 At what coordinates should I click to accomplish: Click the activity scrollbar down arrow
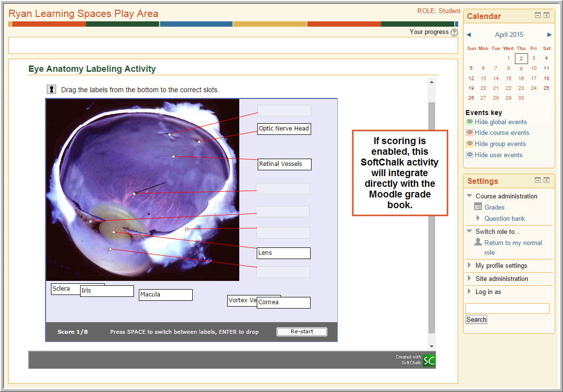coord(431,346)
